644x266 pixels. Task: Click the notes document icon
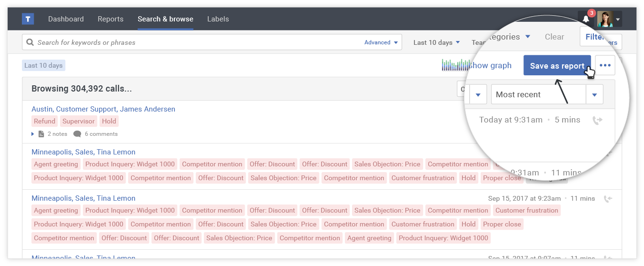41,134
